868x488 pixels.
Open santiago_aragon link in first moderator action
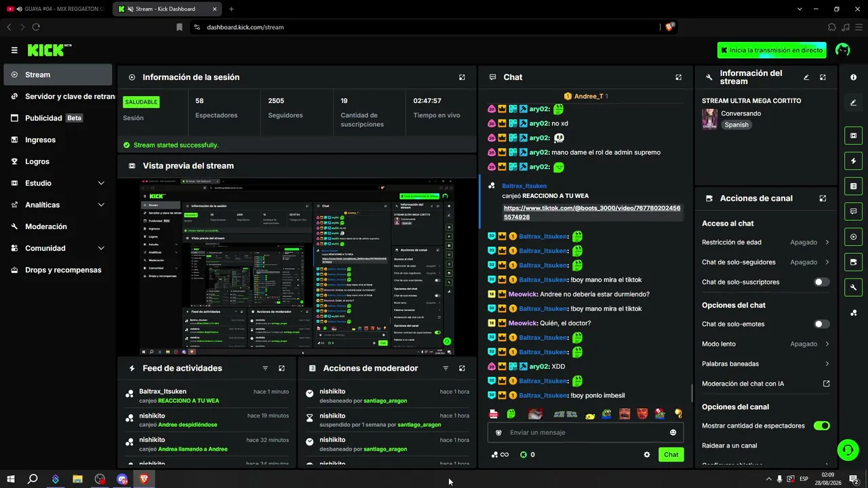tap(385, 401)
